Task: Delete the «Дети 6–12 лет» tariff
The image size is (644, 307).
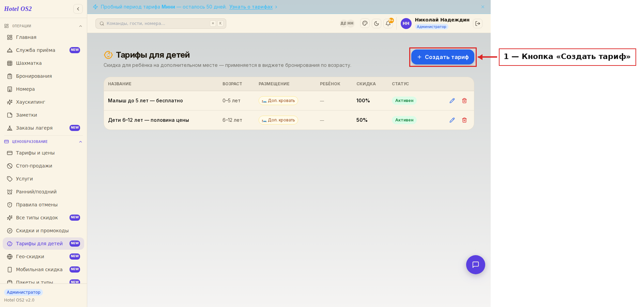Action: point(464,120)
